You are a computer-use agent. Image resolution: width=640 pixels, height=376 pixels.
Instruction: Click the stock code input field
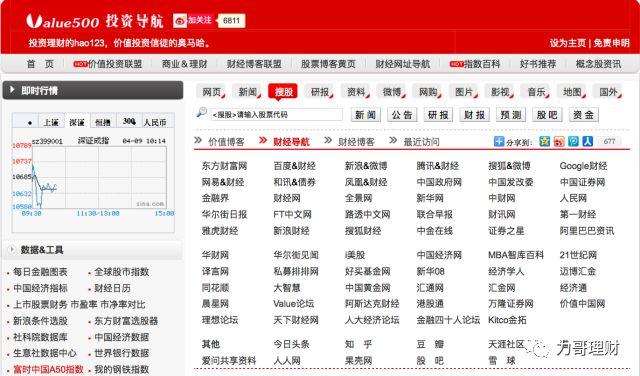[276, 115]
